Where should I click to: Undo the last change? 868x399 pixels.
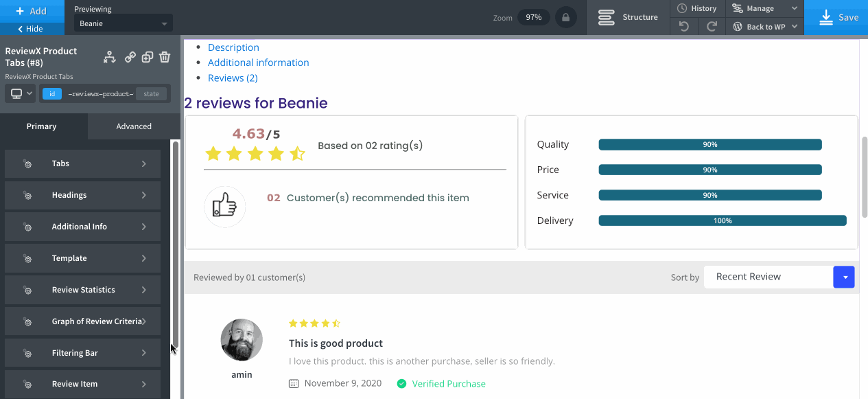tap(683, 27)
